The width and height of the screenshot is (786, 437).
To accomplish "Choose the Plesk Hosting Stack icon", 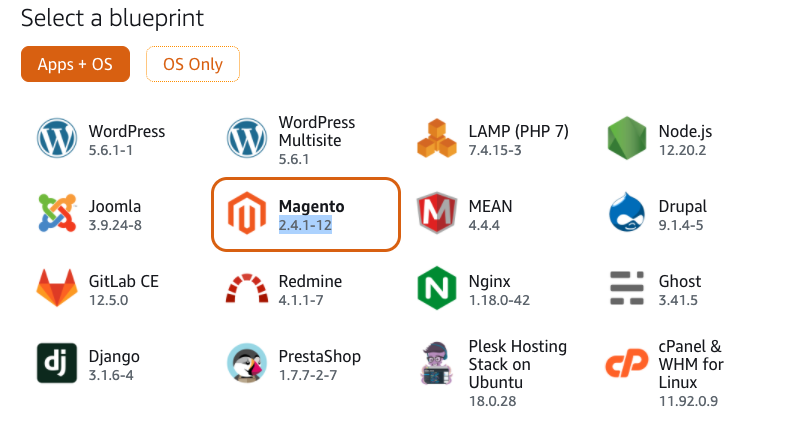I will click(437, 363).
